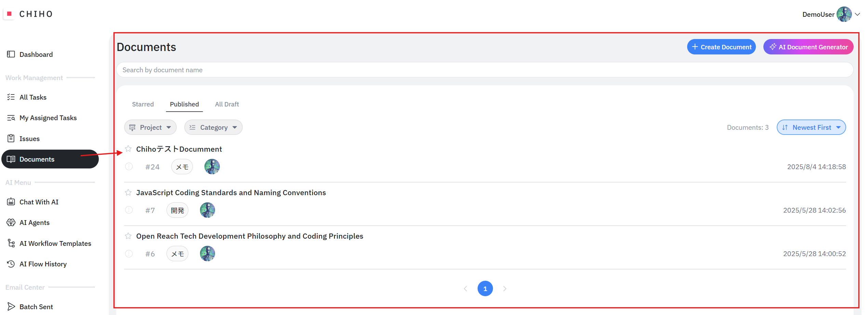Switch to the All Draft tab
The height and width of the screenshot is (315, 868).
pyautogui.click(x=227, y=104)
